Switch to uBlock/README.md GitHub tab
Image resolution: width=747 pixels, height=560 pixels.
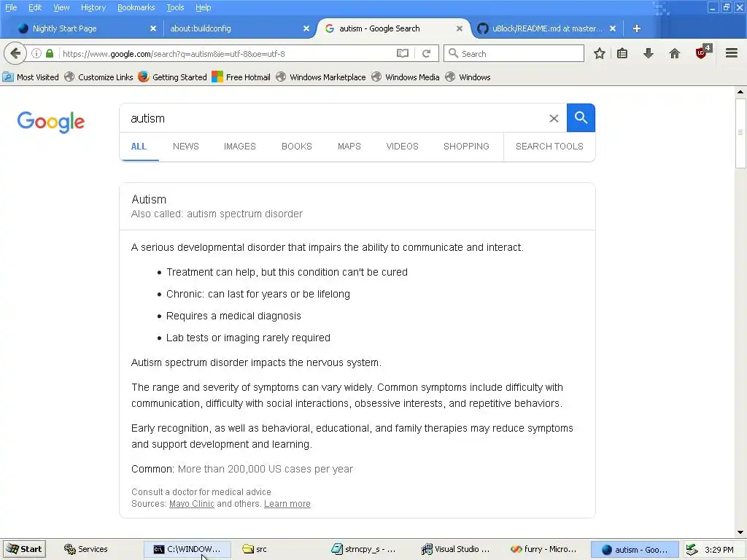click(548, 28)
